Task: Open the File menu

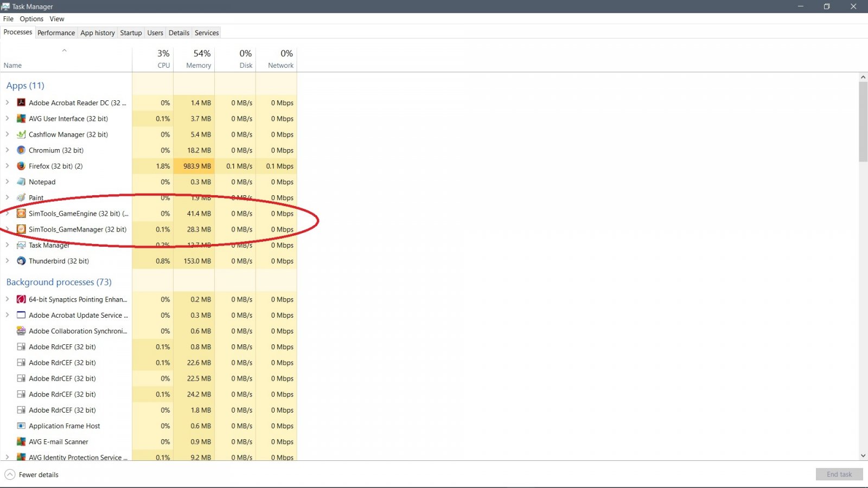Action: click(x=8, y=19)
